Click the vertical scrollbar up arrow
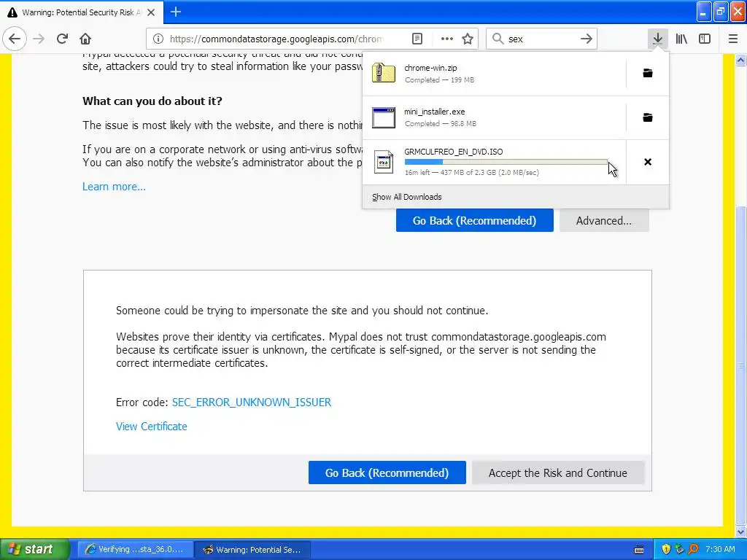This screenshot has width=747, height=560. click(740, 60)
